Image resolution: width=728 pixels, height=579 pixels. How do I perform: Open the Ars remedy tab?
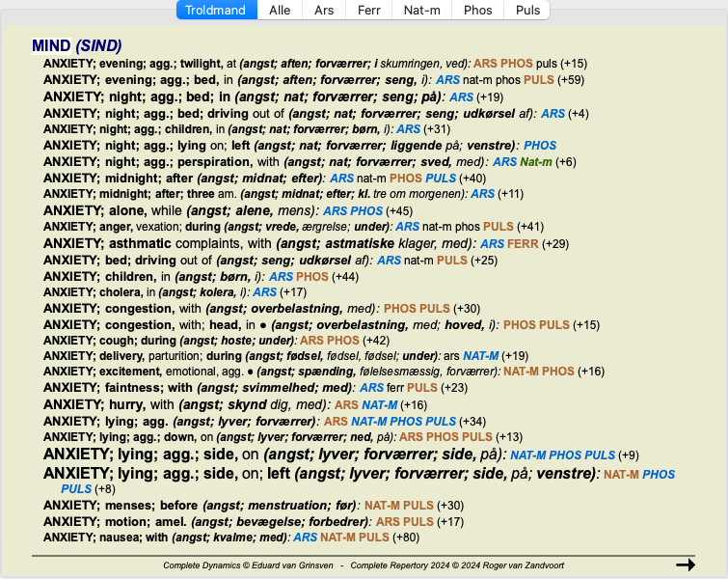click(324, 10)
